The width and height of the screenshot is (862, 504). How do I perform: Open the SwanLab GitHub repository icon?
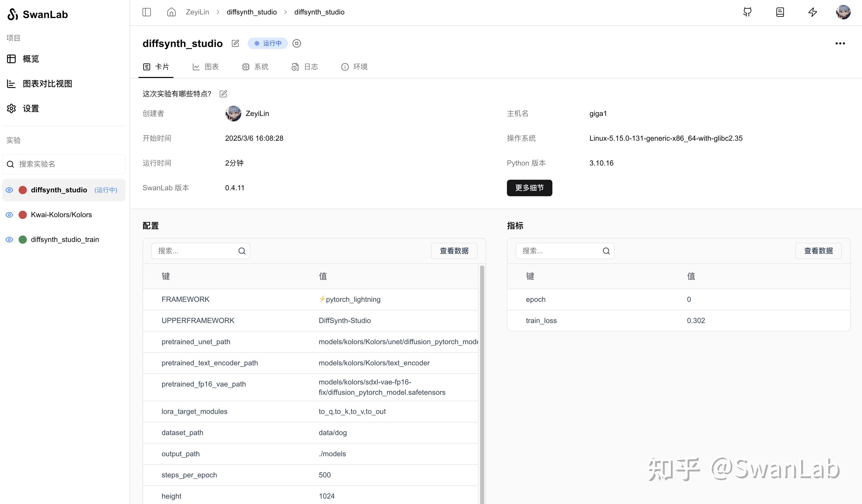747,12
